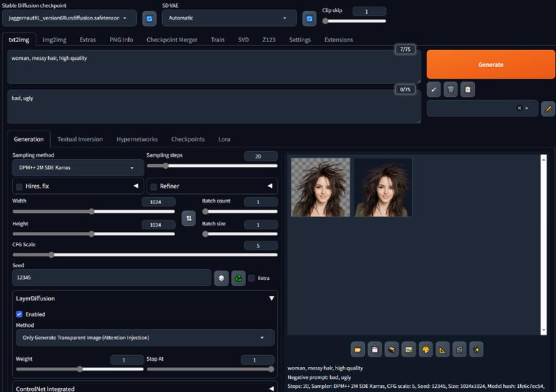This screenshot has width=556, height=392.
Task: Clear the prompt with trash icon
Action: point(450,90)
